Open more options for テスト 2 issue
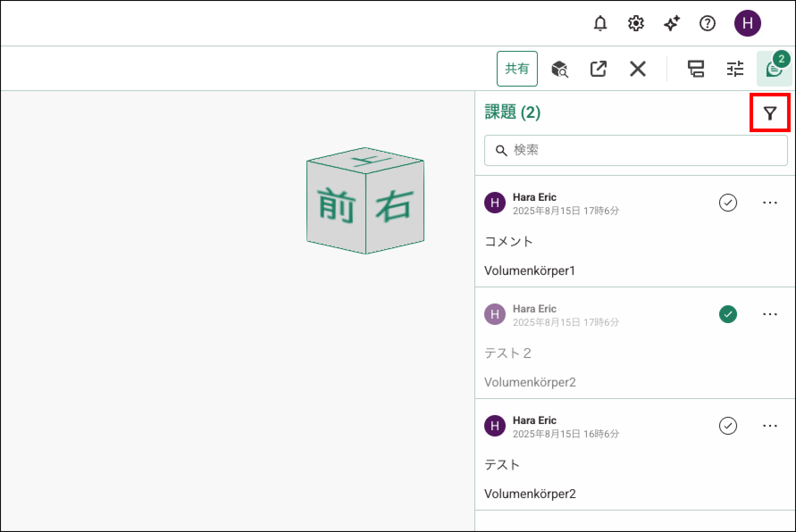796x532 pixels. pyautogui.click(x=770, y=314)
